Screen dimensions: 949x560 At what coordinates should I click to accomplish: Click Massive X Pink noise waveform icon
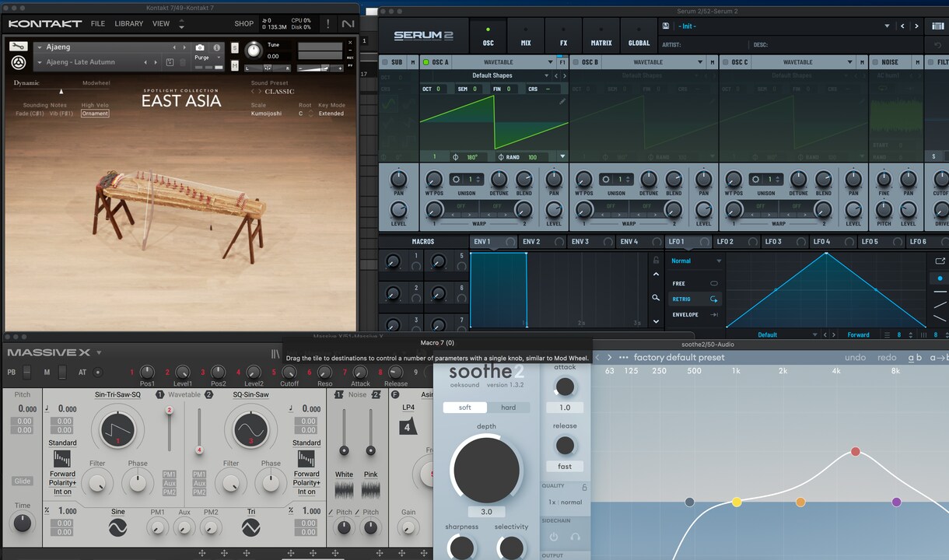(371, 490)
